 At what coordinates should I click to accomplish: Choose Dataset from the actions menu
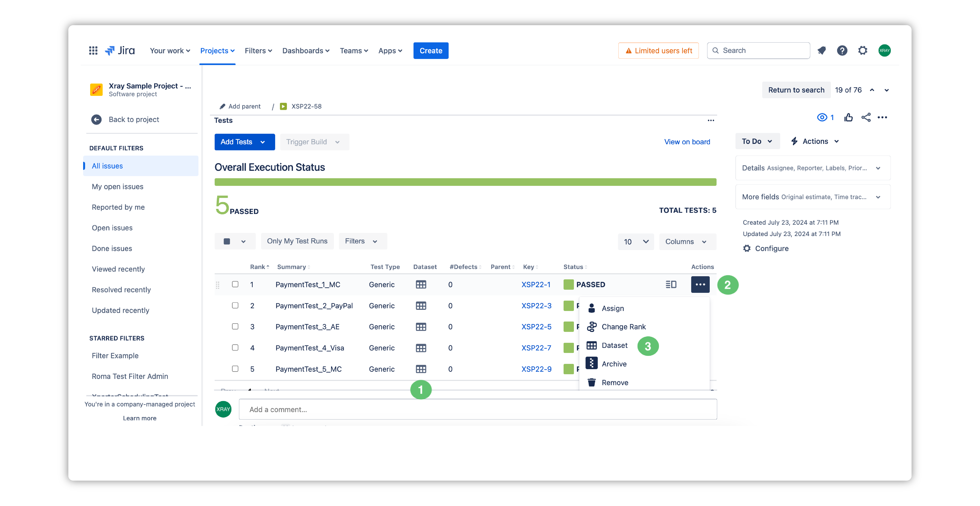[614, 346]
